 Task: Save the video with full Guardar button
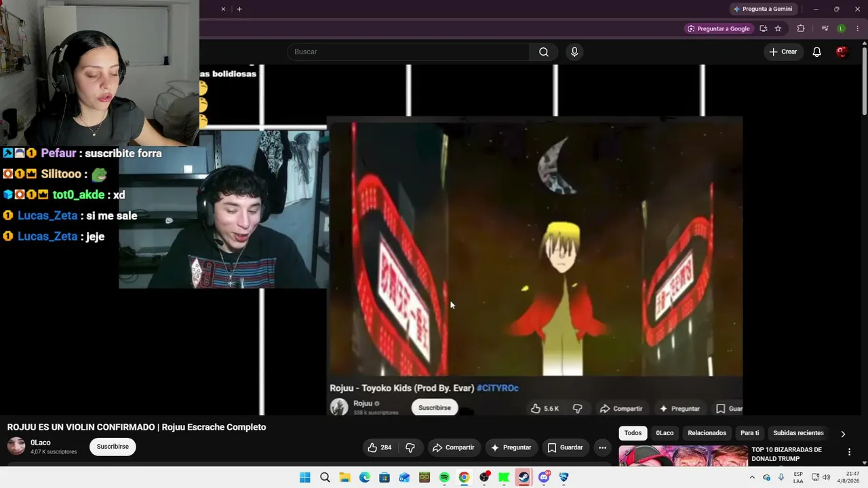point(565,447)
